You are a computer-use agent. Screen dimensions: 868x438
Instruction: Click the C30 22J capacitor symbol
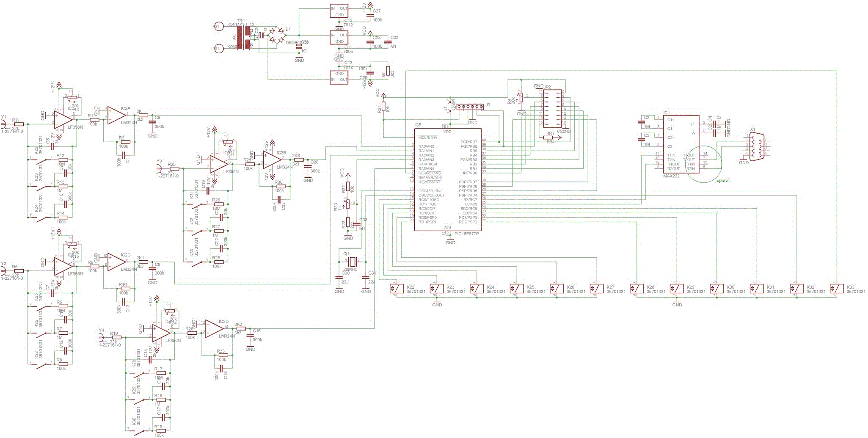[x=339, y=278]
